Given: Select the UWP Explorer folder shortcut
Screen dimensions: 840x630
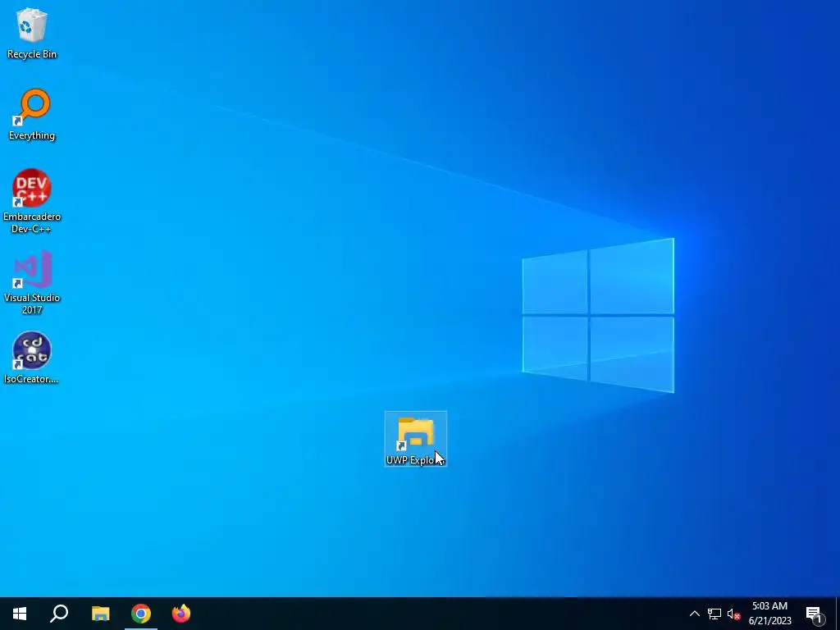Looking at the screenshot, I should pyautogui.click(x=416, y=439).
